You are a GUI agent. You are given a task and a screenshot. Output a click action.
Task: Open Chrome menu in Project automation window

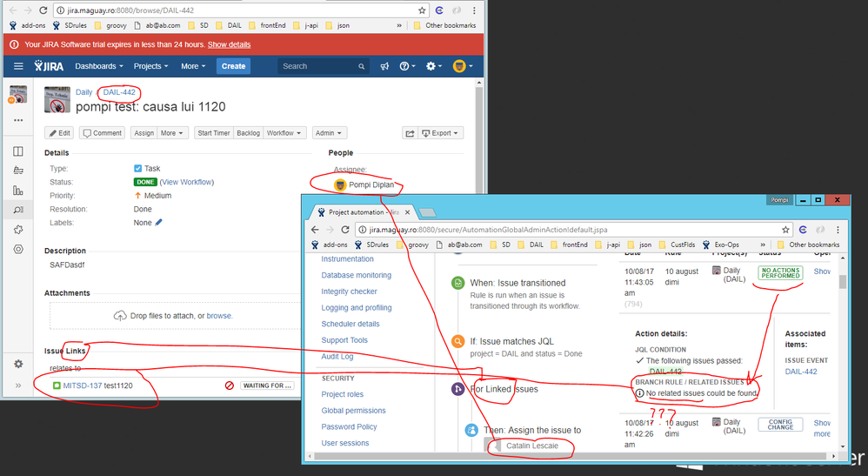(838, 230)
